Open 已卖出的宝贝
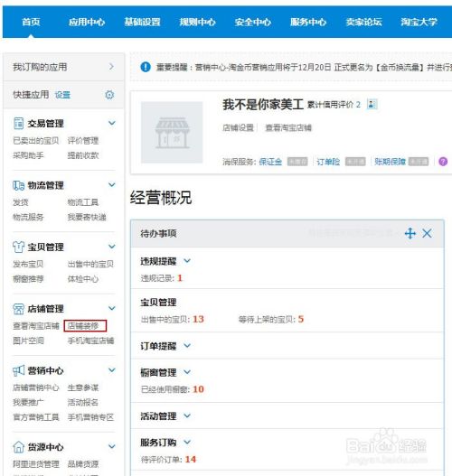 click(36, 141)
